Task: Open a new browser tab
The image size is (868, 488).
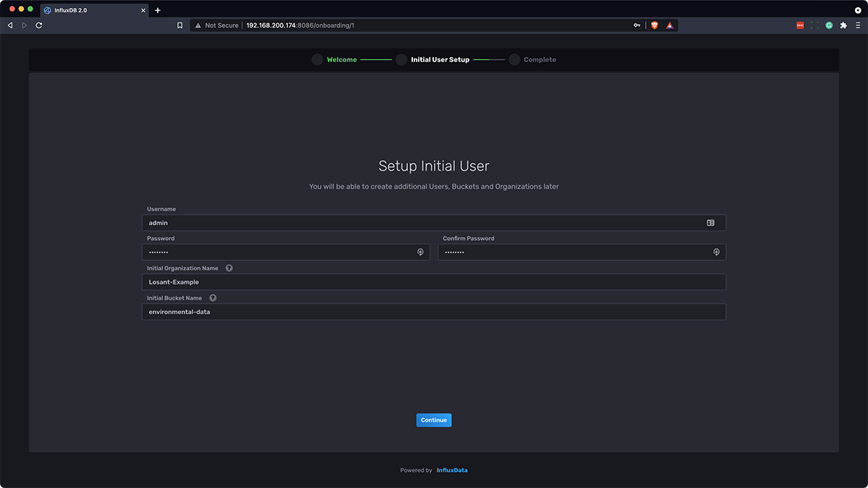Action: [x=158, y=10]
